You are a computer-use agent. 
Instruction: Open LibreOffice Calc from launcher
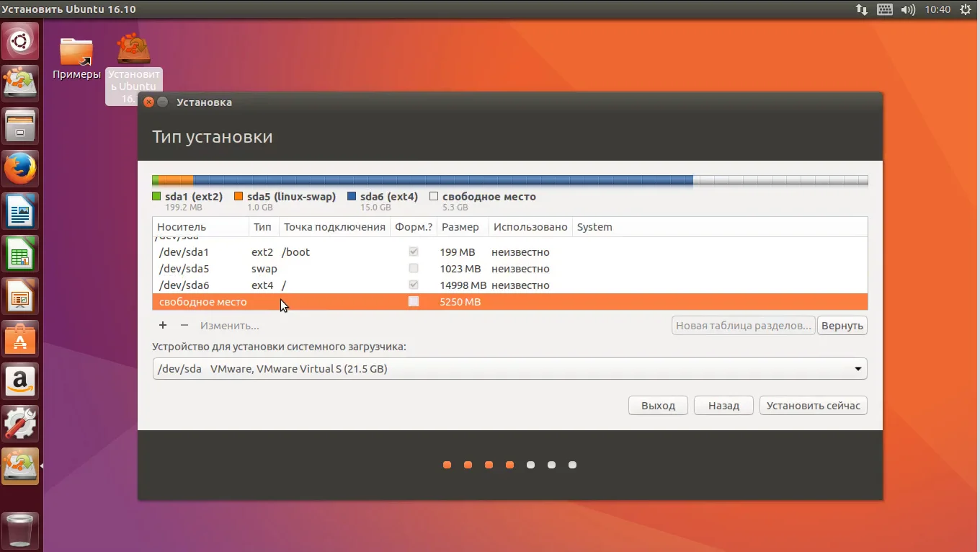20,254
